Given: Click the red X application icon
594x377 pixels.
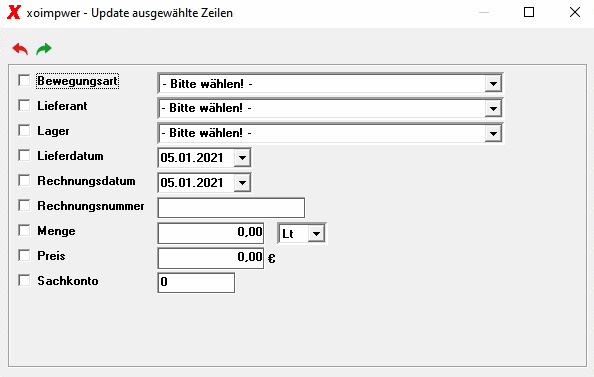Looking at the screenshot, I should (x=14, y=12).
